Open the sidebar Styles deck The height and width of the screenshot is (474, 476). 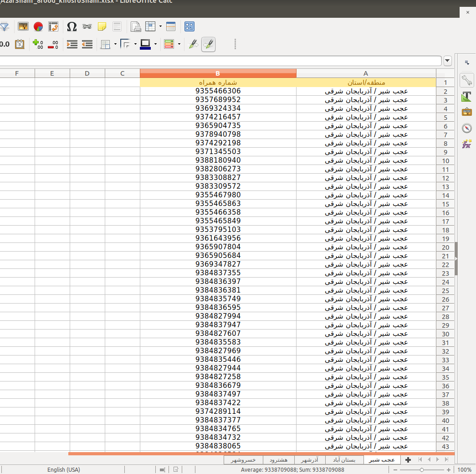click(x=466, y=96)
